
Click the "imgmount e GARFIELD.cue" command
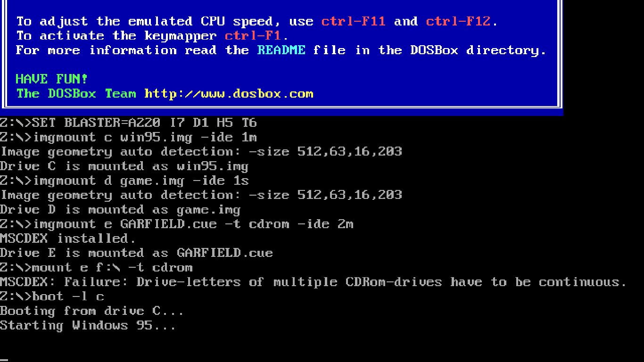(x=192, y=224)
